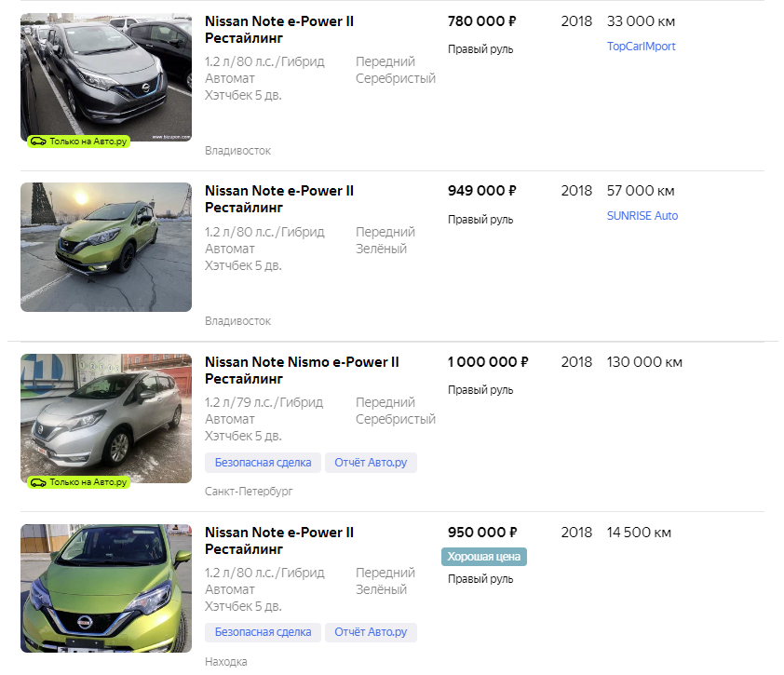
Task: Click 'Безопасная сделка' on the Nismo listing
Action: (x=263, y=463)
